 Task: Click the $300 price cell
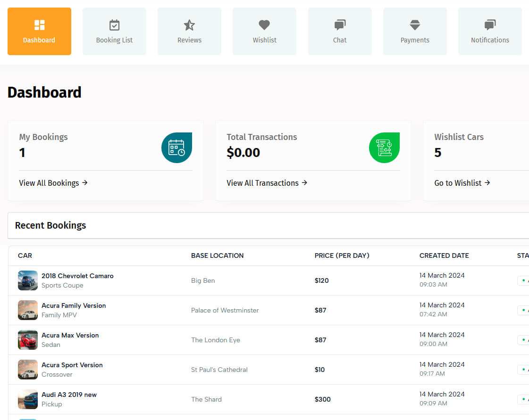click(322, 399)
